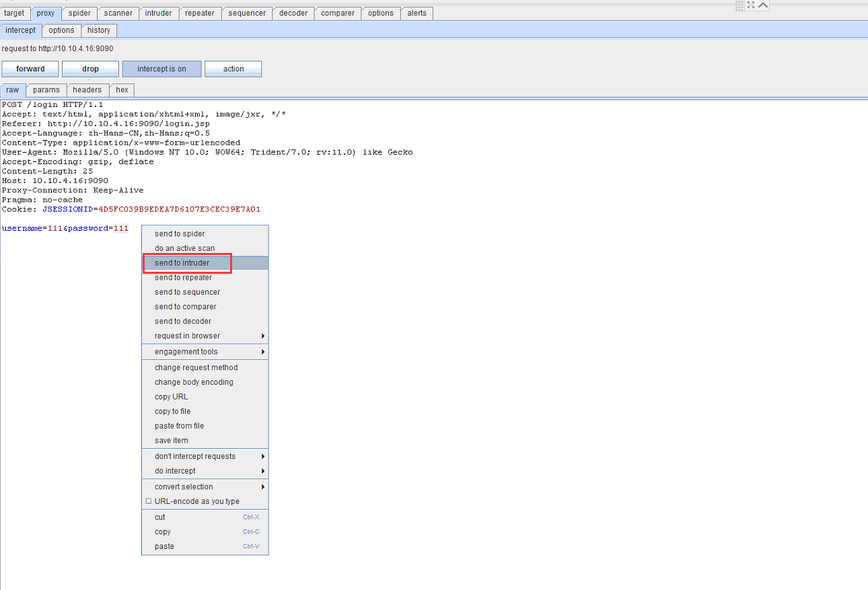The height and width of the screenshot is (590, 868).
Task: Toggle 'URL-encode as you type' checkbox
Action: pyautogui.click(x=149, y=501)
